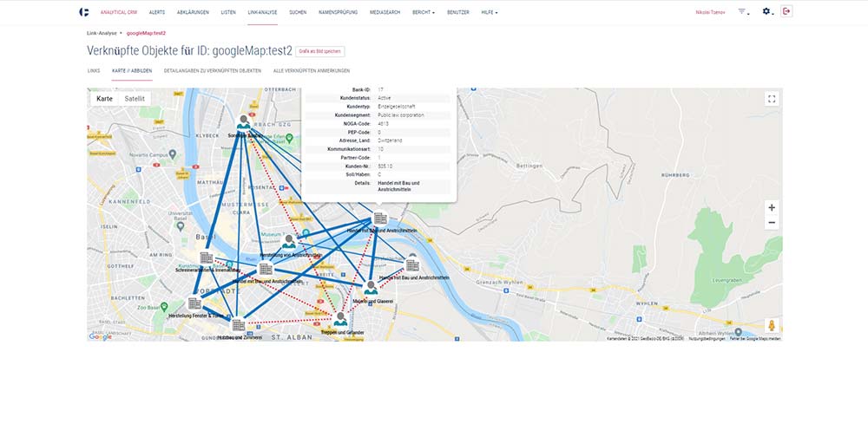The height and width of the screenshot is (437, 868).
Task: Zoom in on the map
Action: (772, 208)
